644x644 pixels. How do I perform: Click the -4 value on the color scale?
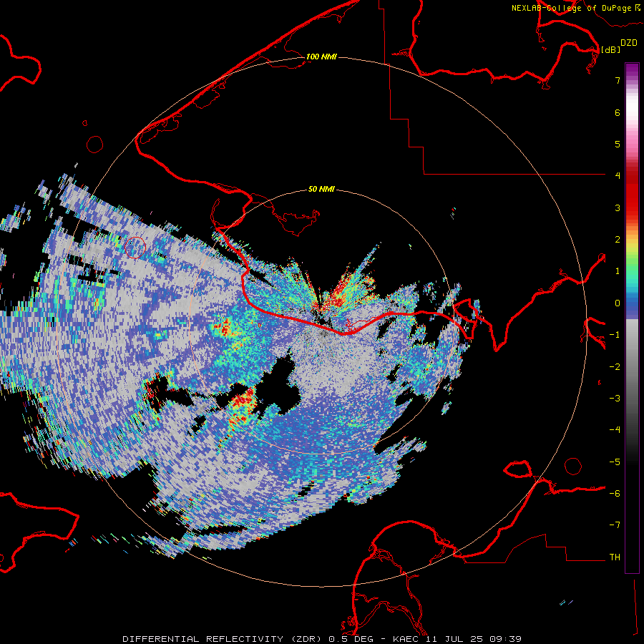pyautogui.click(x=615, y=430)
